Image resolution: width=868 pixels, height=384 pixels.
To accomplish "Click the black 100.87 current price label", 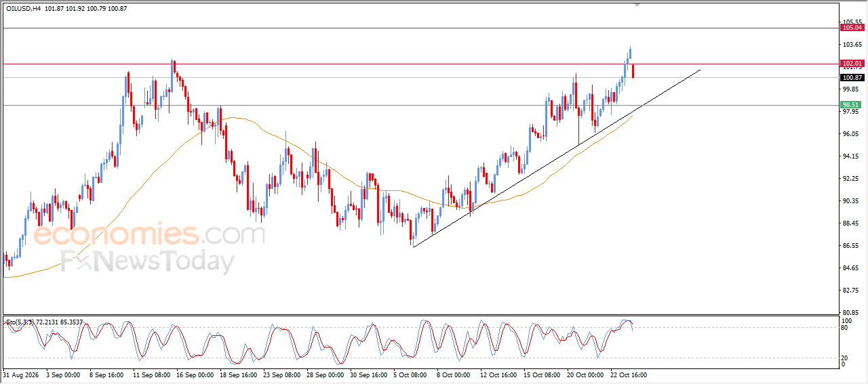I will [852, 78].
